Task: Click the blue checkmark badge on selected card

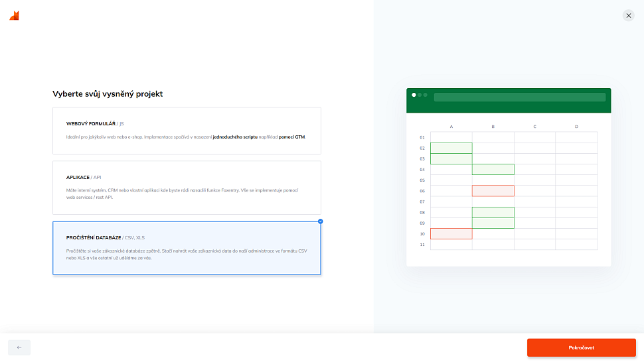Action: [321, 221]
